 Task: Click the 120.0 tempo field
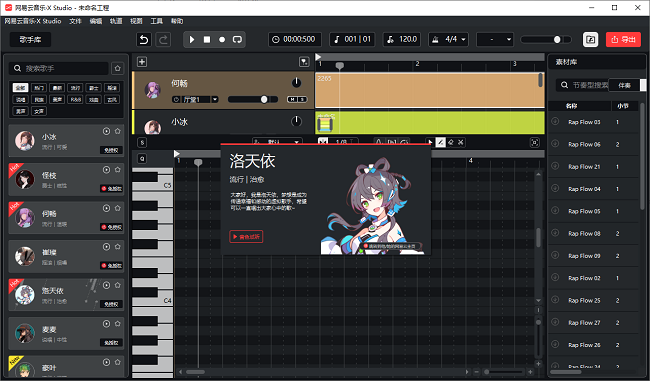(402, 39)
